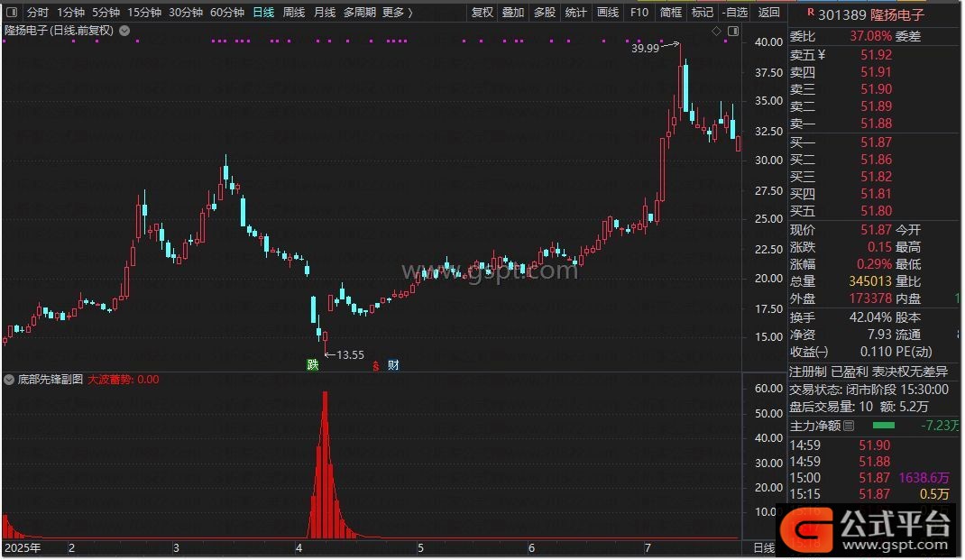Click the blue 财 financial report marker
This screenshot has height=560, width=965.
click(x=393, y=365)
